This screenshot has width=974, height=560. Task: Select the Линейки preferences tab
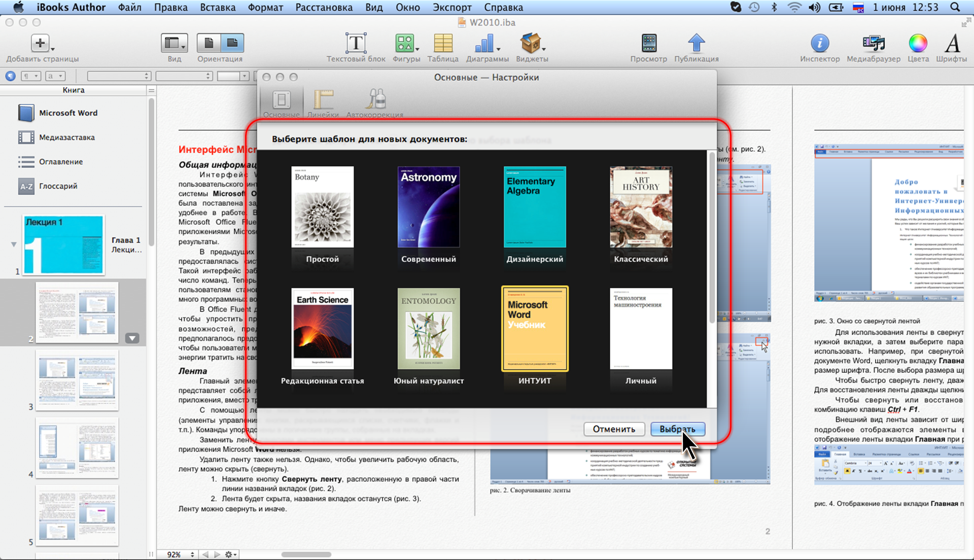(323, 103)
